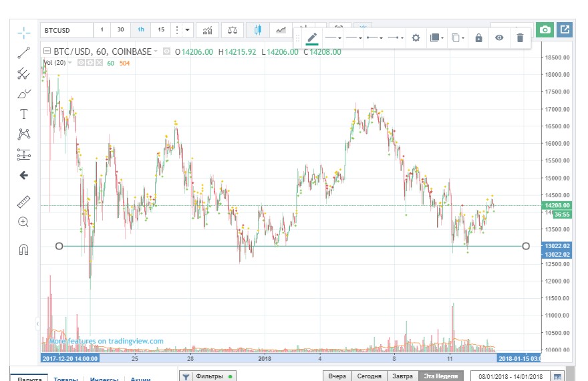Image resolution: width=588 pixels, height=381 pixels.
Task: Click the BTCUSD symbol input field
Action: (65, 30)
